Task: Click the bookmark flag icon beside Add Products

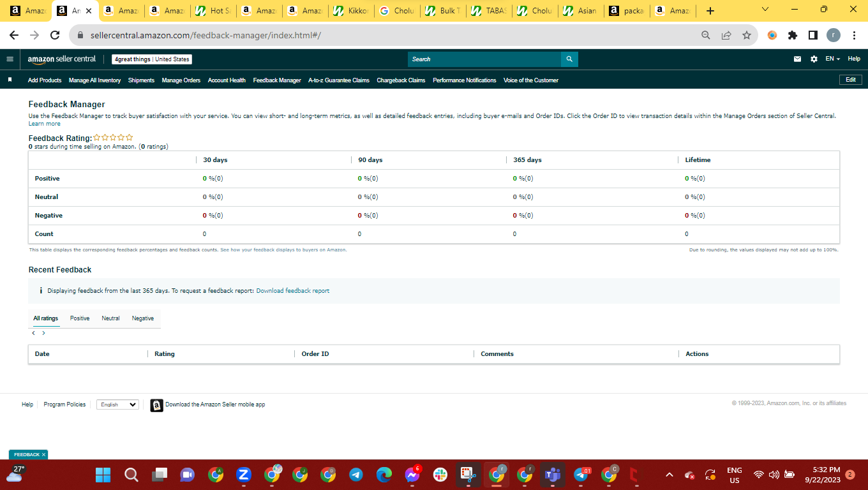Action: tap(10, 80)
